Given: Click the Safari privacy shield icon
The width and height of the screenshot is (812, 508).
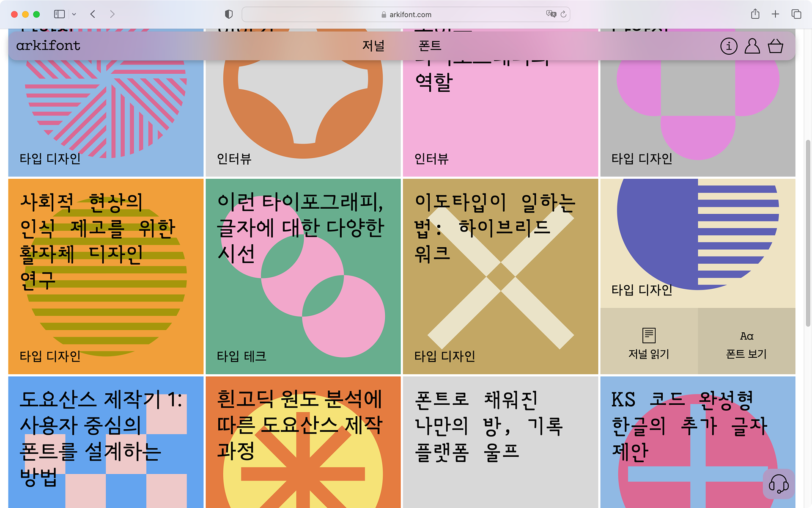Looking at the screenshot, I should click(229, 14).
